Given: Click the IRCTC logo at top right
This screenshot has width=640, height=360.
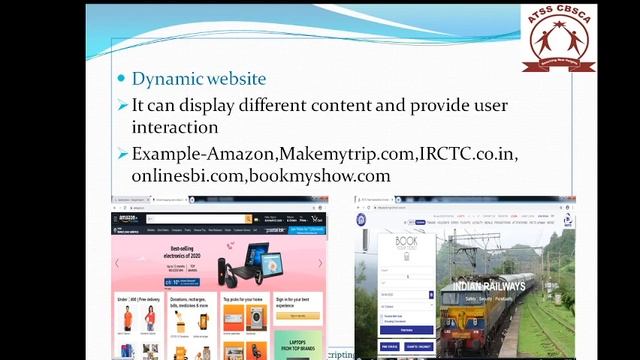Looking at the screenshot, I should pos(568,220).
